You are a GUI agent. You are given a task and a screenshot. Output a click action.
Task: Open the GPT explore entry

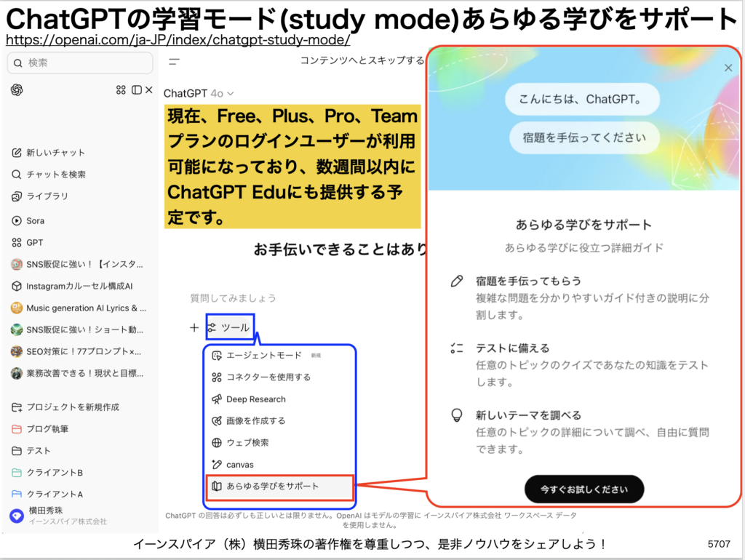pos(27,242)
